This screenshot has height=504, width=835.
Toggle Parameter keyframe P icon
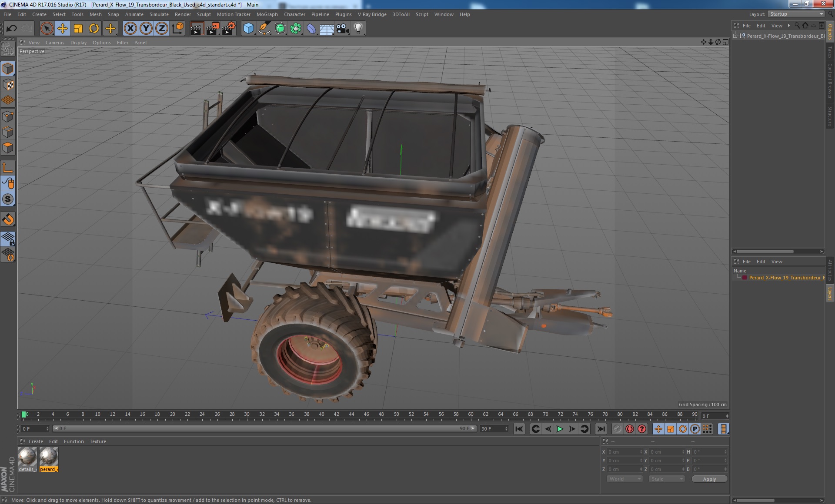coord(695,429)
